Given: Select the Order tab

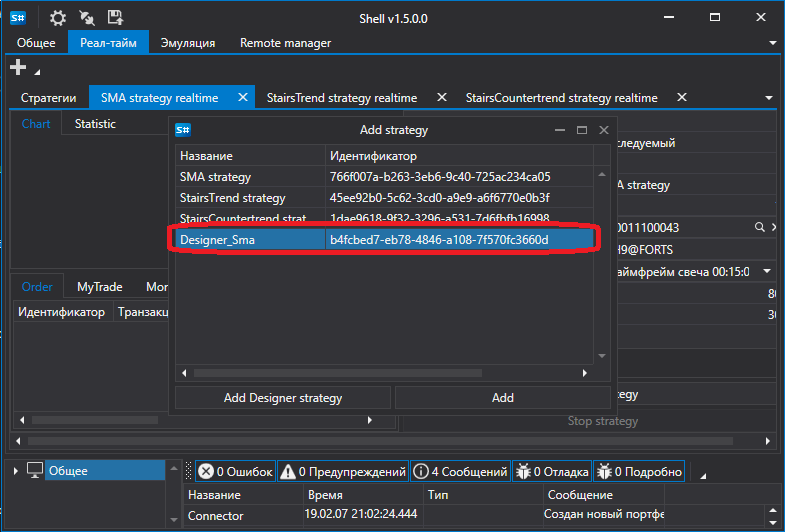Looking at the screenshot, I should pos(37,287).
